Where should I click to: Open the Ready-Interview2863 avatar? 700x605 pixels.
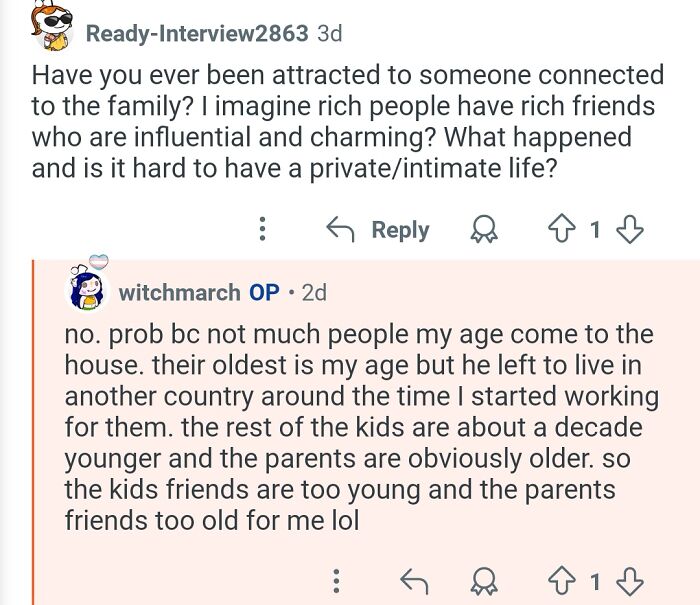51,26
